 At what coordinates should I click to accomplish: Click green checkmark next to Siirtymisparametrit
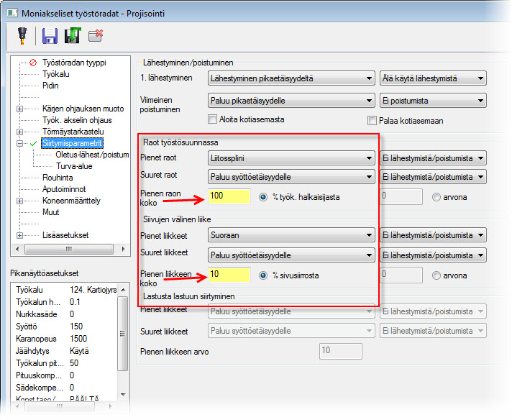33,143
